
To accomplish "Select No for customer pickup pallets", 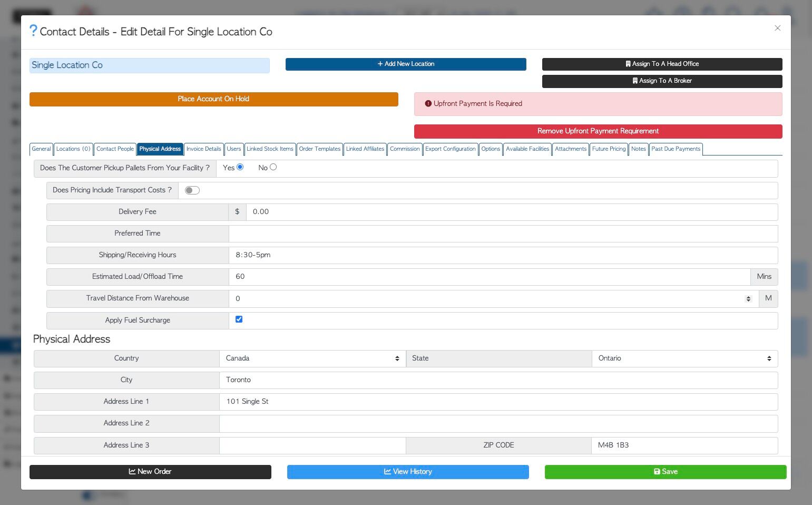I will 273,167.
